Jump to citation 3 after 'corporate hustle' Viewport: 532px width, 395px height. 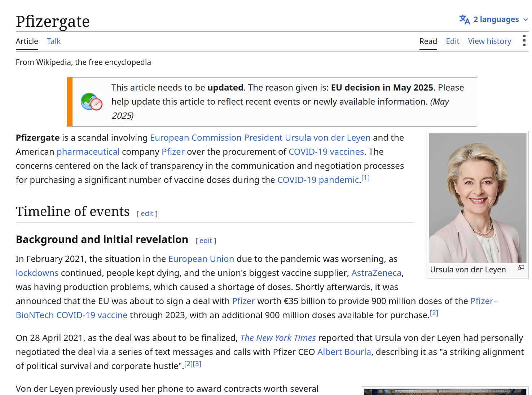[197, 364]
